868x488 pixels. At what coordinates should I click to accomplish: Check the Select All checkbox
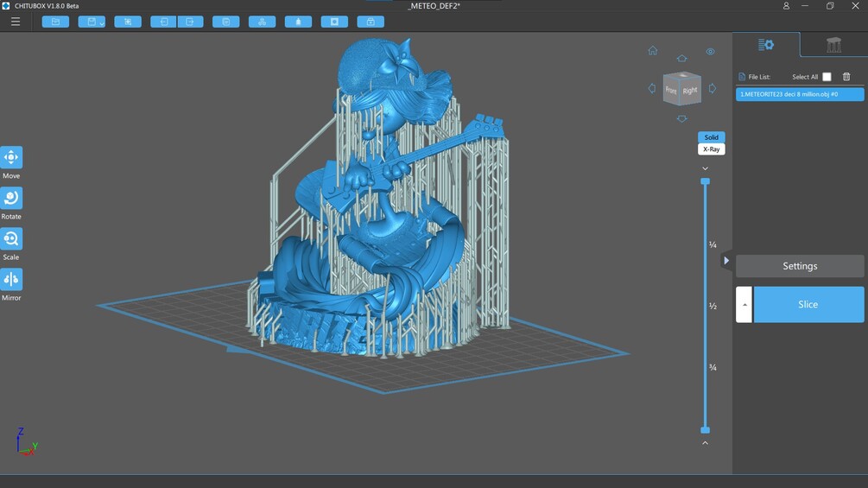tap(827, 77)
